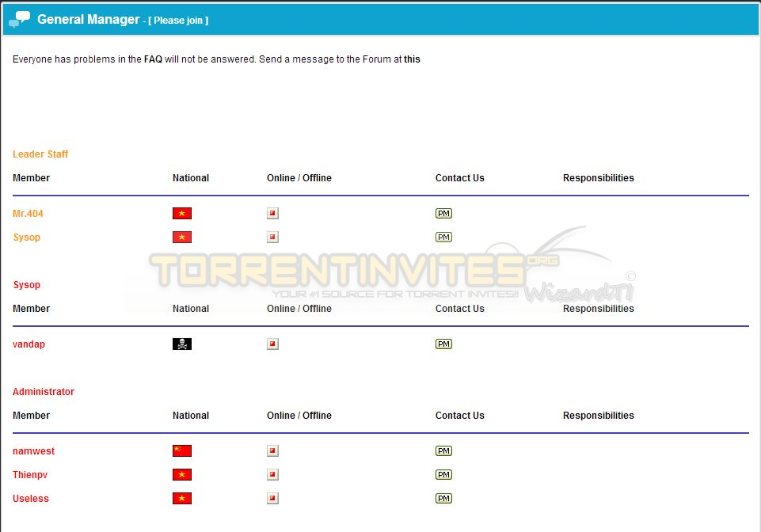Click Contact Us header in the Sysop section
761x532 pixels.
click(x=459, y=309)
